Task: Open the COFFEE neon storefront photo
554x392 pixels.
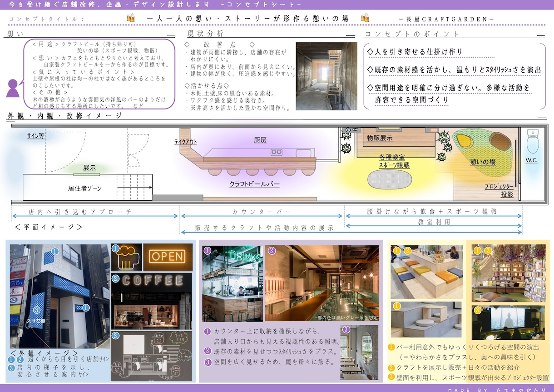Action: pos(151,301)
